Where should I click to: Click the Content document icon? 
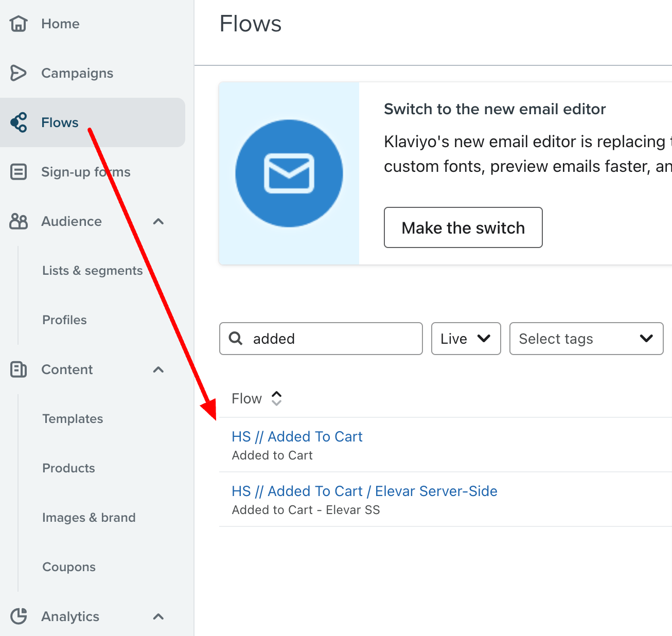(x=19, y=369)
